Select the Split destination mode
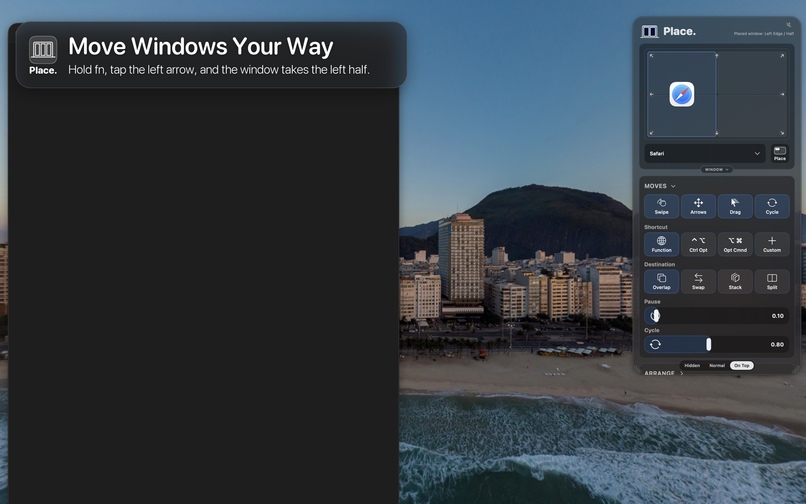The image size is (806, 504). click(x=772, y=282)
